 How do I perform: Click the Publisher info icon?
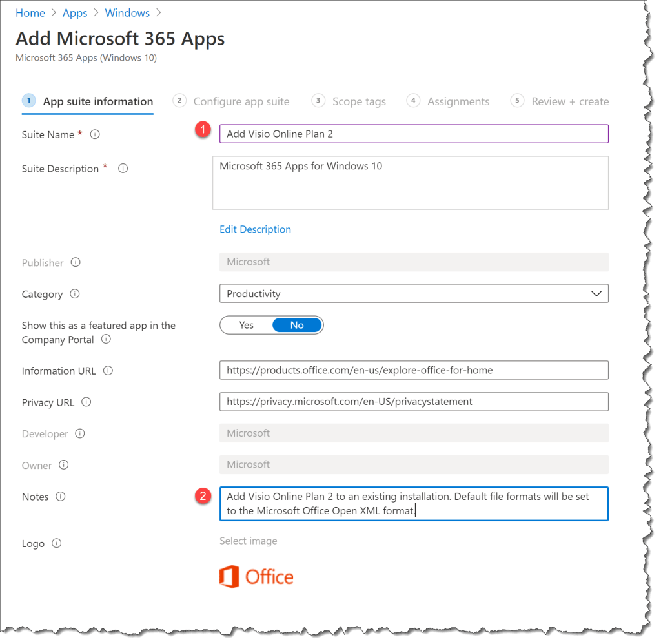click(x=76, y=263)
